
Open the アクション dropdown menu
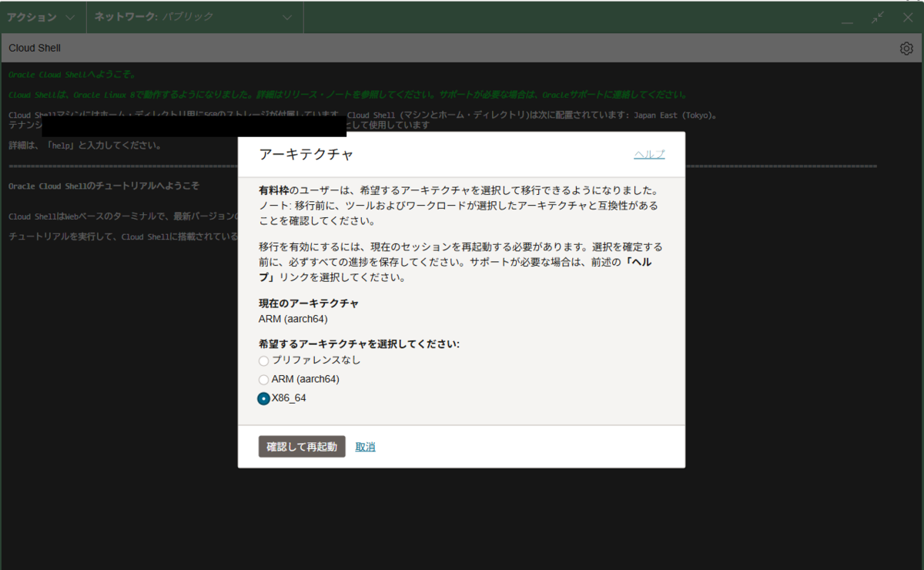[x=42, y=17]
